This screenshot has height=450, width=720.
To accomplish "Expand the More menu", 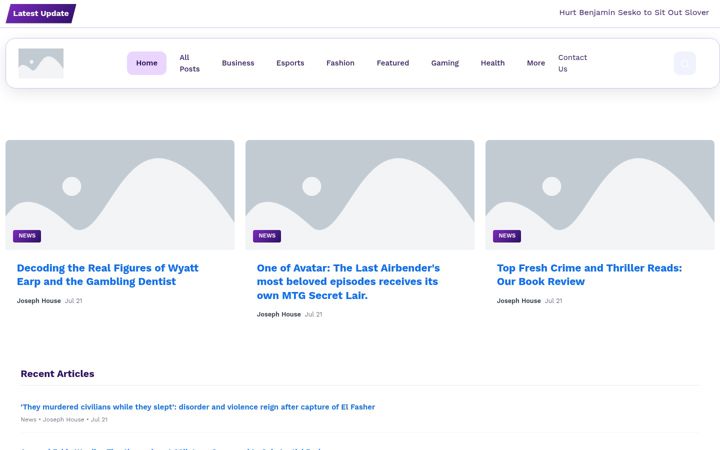I will 536,63.
